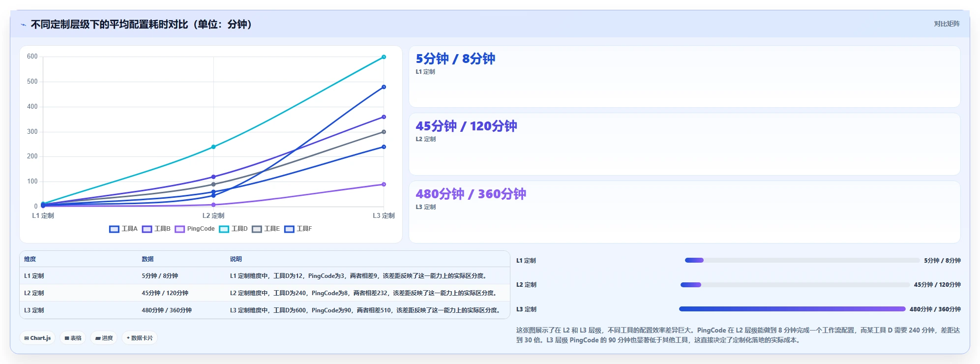Click the L3 定制 progress bar
The width and height of the screenshot is (980, 364).
pos(792,309)
